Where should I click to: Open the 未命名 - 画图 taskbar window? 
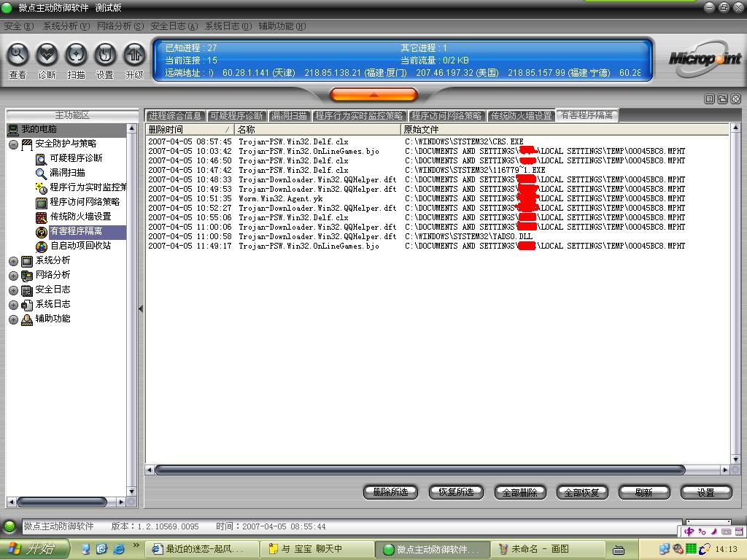tap(547, 549)
